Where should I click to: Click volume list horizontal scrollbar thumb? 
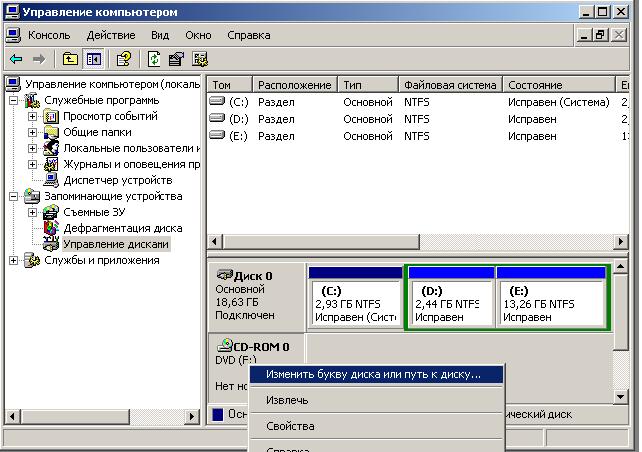click(x=321, y=242)
